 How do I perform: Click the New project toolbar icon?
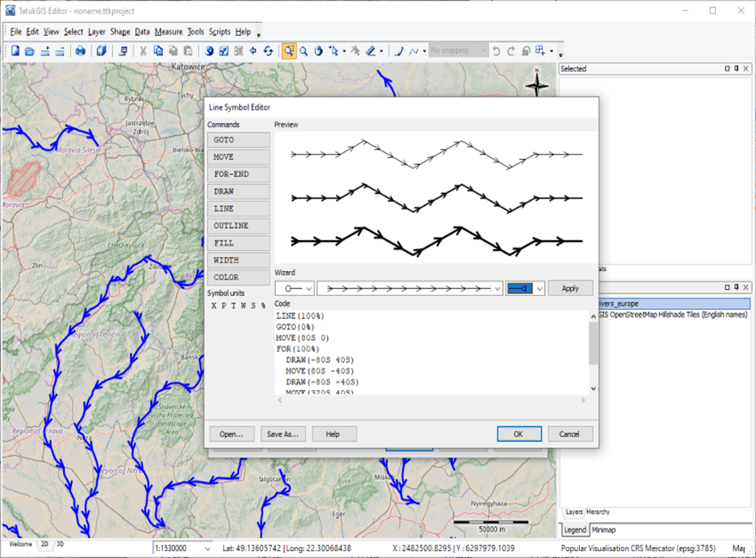click(15, 51)
